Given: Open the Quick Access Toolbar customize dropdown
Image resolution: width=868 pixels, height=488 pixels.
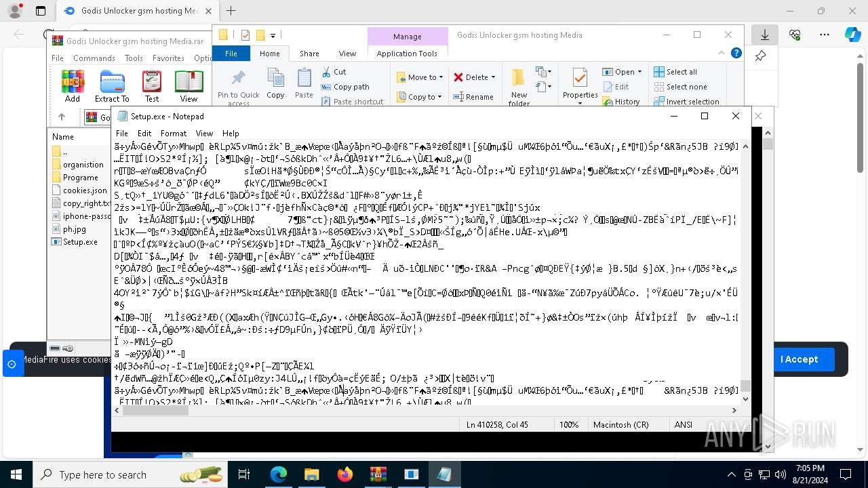Looking at the screenshot, I should coord(273,35).
